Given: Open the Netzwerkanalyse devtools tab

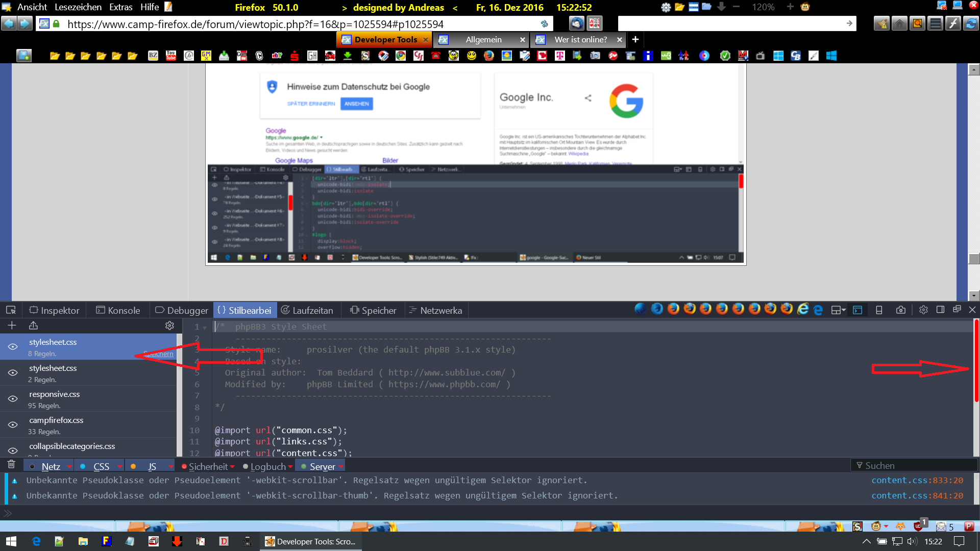Looking at the screenshot, I should 436,310.
